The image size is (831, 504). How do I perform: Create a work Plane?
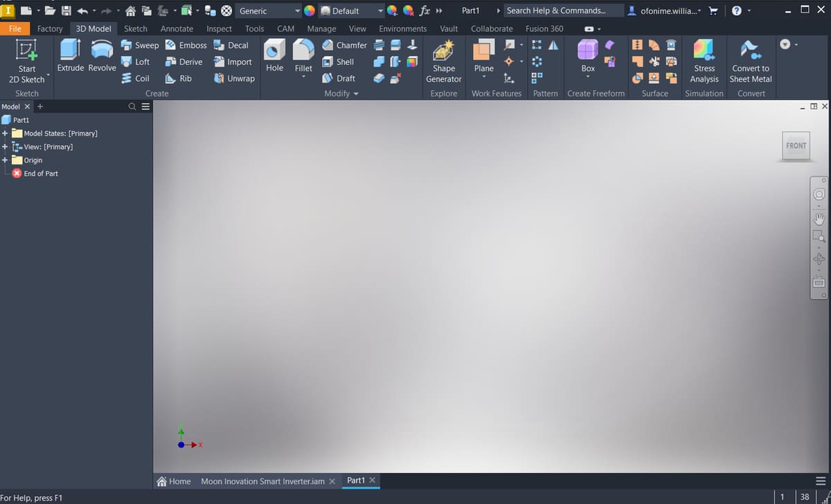tap(484, 55)
